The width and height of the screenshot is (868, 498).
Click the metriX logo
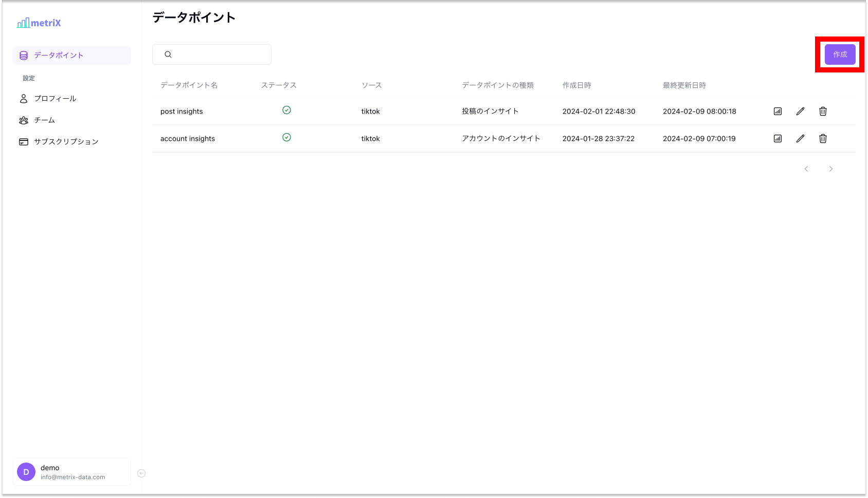39,23
